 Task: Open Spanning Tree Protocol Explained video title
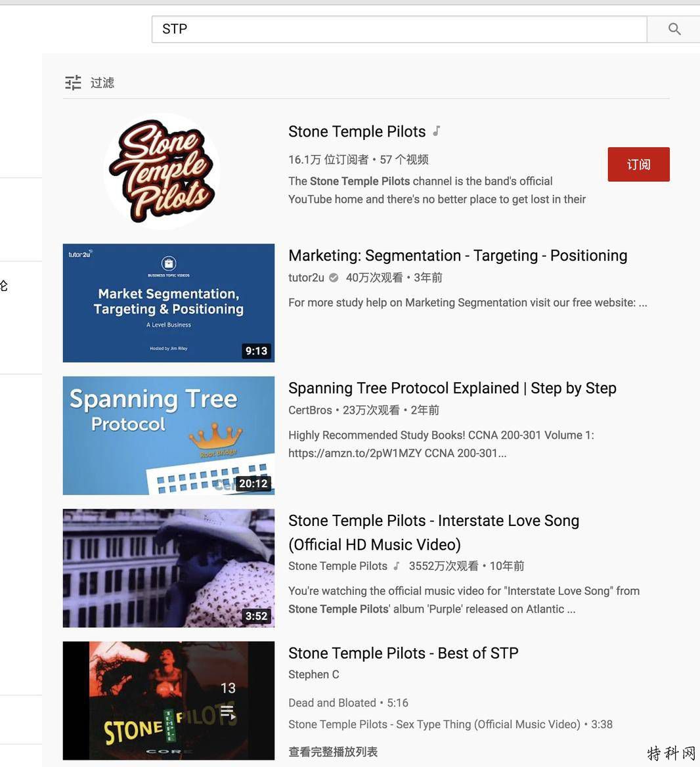(452, 388)
